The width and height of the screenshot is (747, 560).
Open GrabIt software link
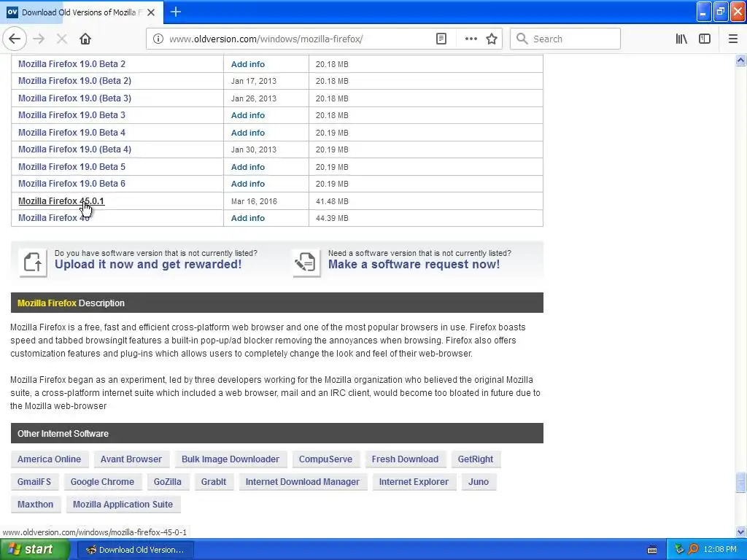coord(214,481)
